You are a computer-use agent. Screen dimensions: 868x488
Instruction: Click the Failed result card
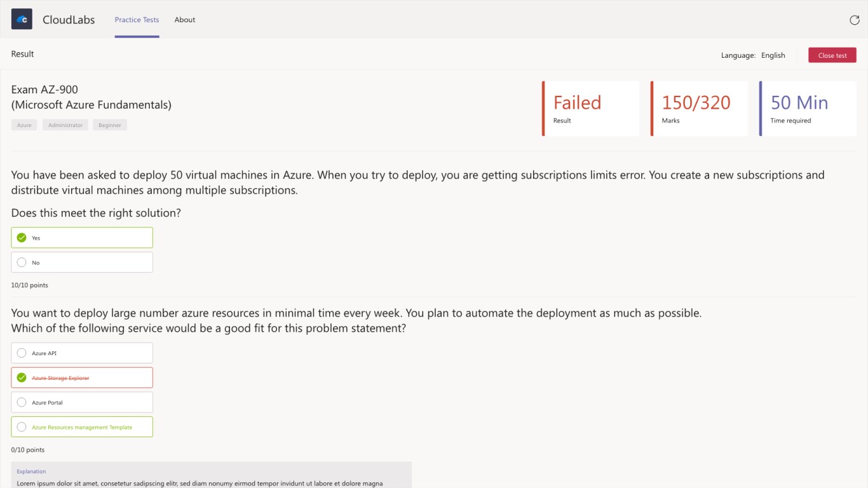(x=591, y=109)
